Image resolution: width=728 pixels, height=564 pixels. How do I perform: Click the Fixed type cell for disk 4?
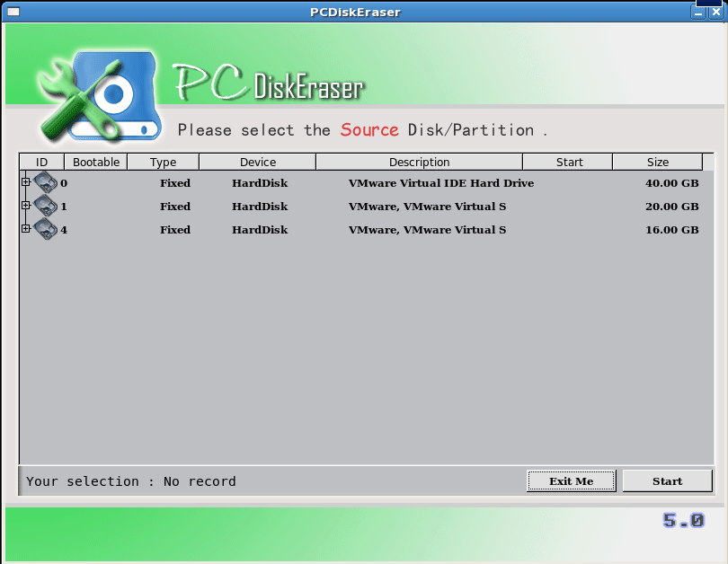[175, 230]
